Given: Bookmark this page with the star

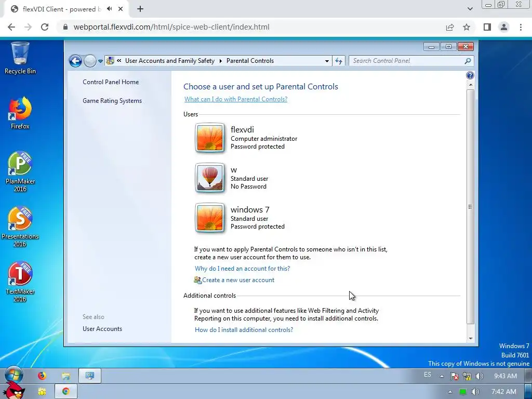Looking at the screenshot, I should coord(467,27).
